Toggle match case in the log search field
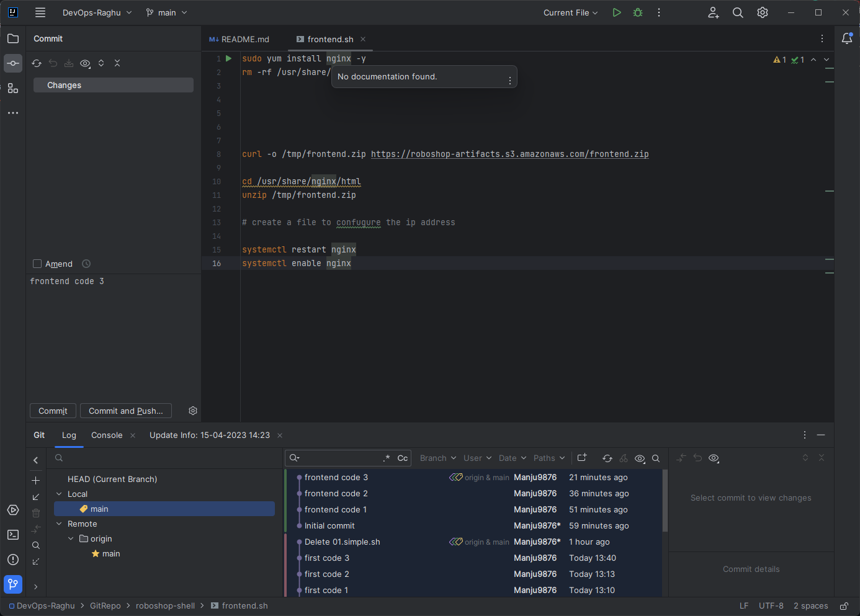This screenshot has height=616, width=860. coord(403,458)
